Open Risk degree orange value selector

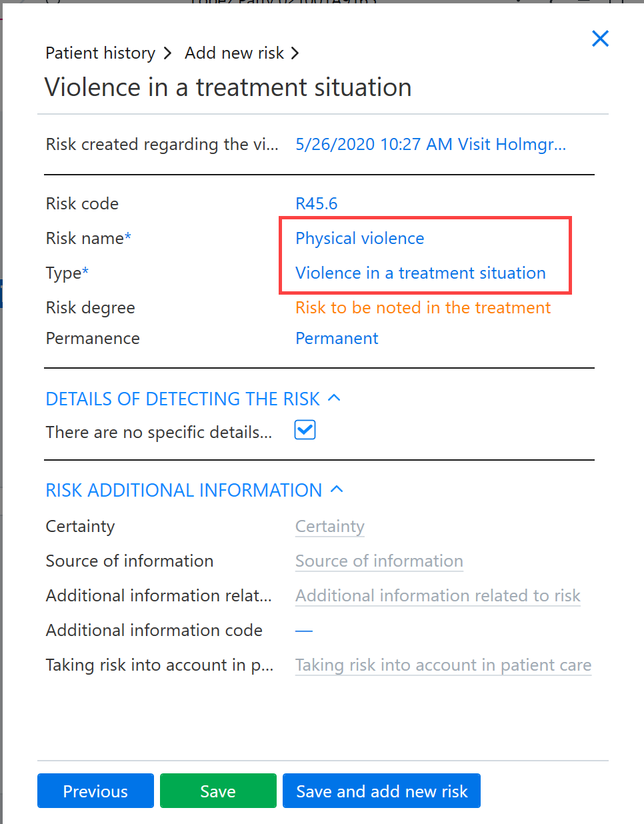click(x=423, y=307)
